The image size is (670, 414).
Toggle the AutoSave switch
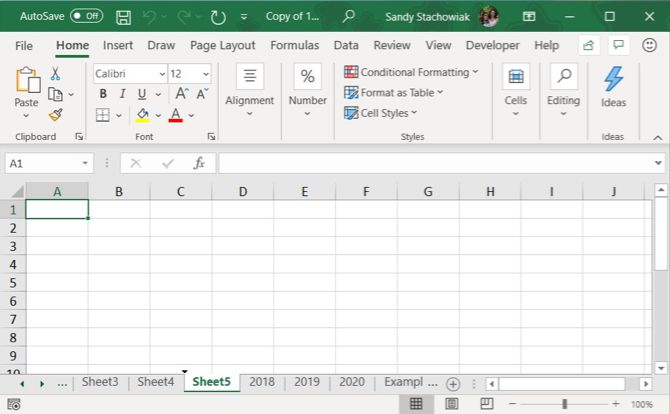[x=86, y=16]
